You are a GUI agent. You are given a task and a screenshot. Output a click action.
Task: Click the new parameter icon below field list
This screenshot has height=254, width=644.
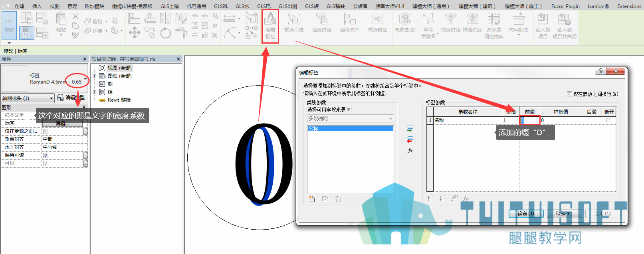coord(312,199)
